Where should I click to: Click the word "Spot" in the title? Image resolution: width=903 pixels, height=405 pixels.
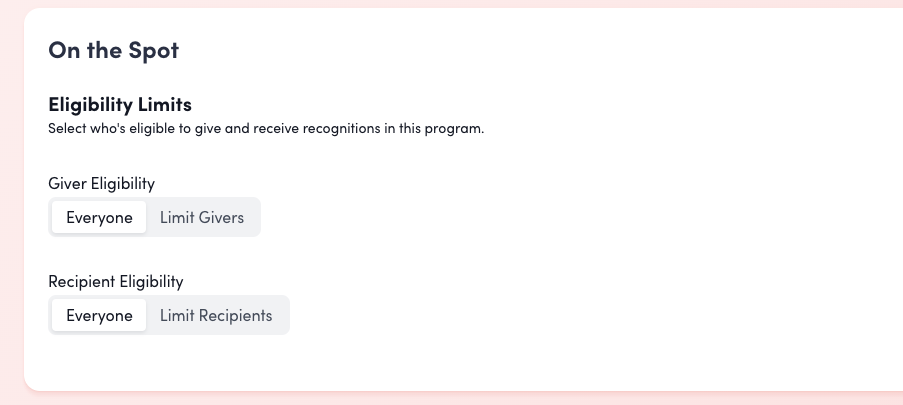tap(152, 50)
